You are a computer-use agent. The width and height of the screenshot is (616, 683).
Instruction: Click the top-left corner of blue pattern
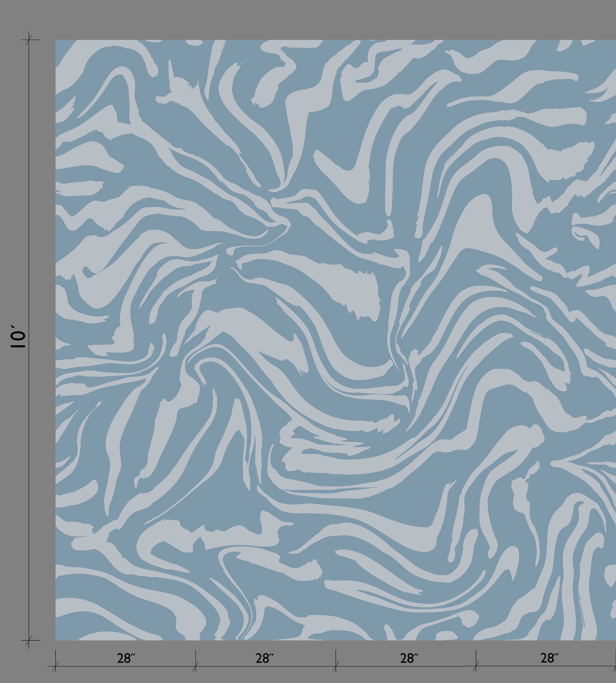(x=56, y=41)
